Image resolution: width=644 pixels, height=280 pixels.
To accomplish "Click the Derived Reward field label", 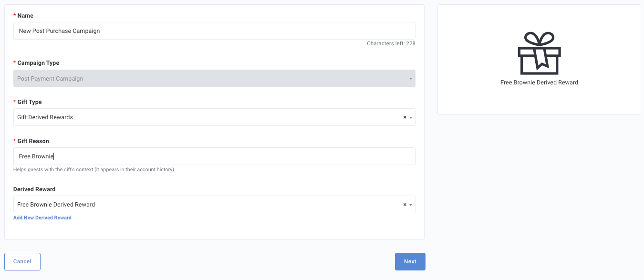I will (x=34, y=189).
